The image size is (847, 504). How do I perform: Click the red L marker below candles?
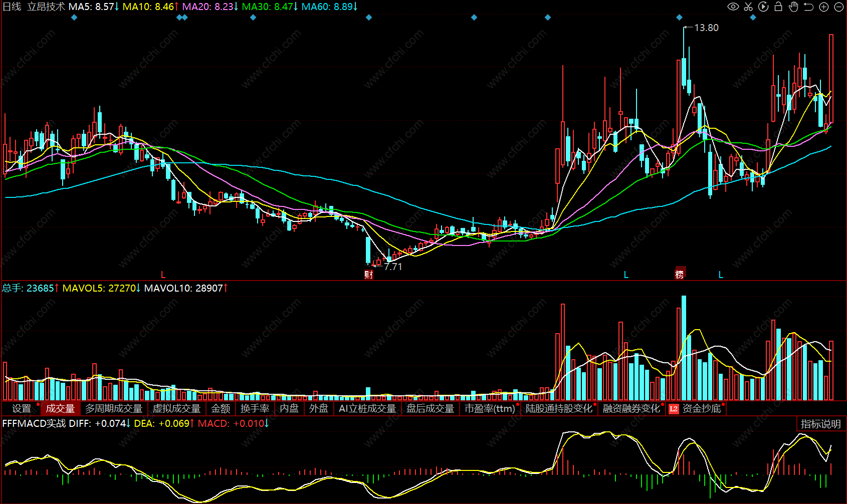click(x=163, y=275)
